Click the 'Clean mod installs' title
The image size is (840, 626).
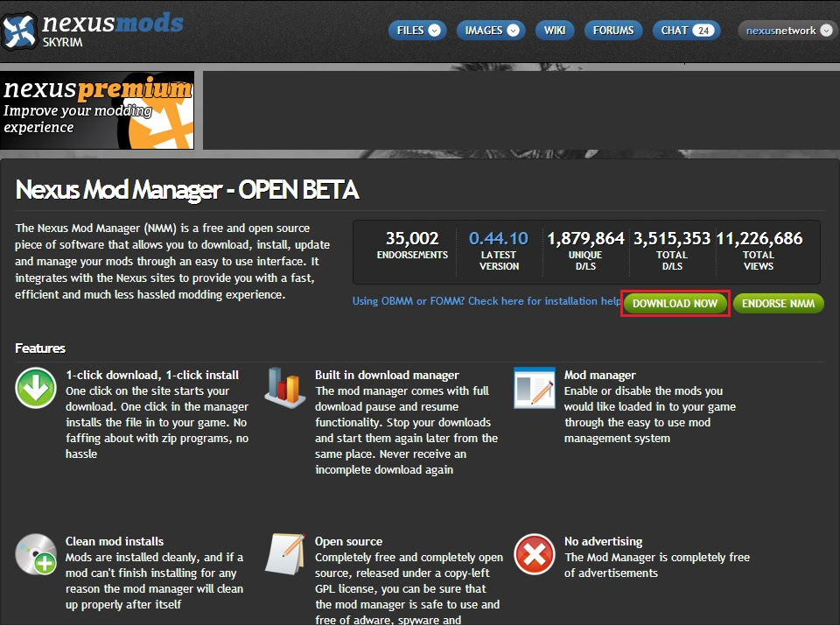point(115,541)
